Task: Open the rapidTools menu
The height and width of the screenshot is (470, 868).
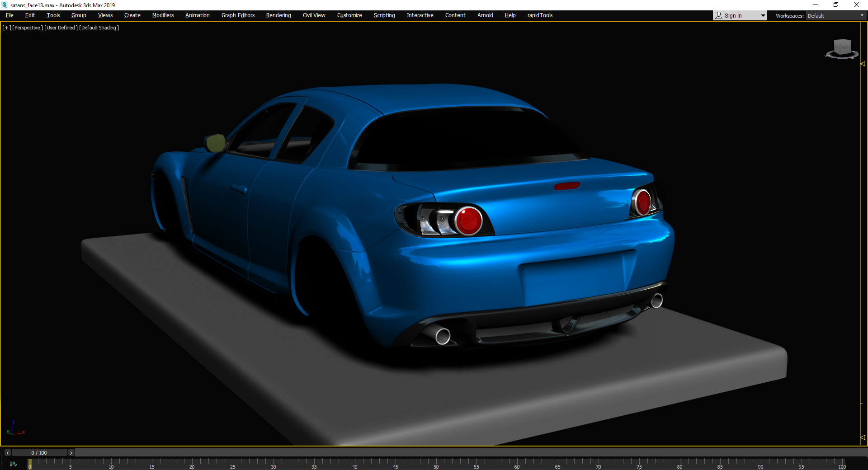Action: tap(540, 15)
